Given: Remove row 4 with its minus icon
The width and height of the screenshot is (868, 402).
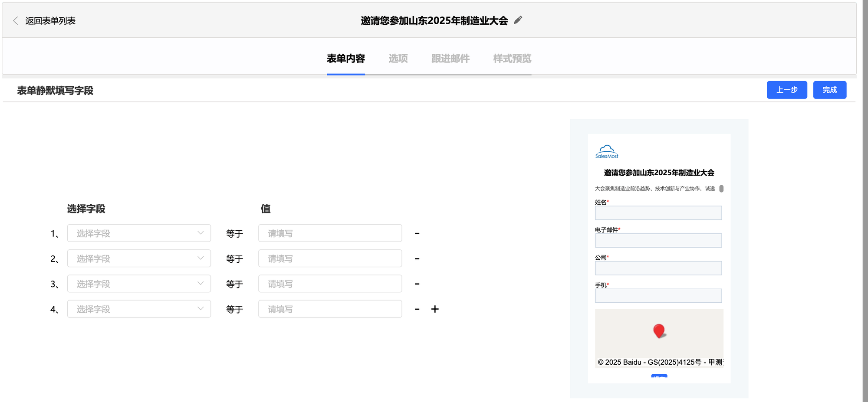Looking at the screenshot, I should pos(417,309).
